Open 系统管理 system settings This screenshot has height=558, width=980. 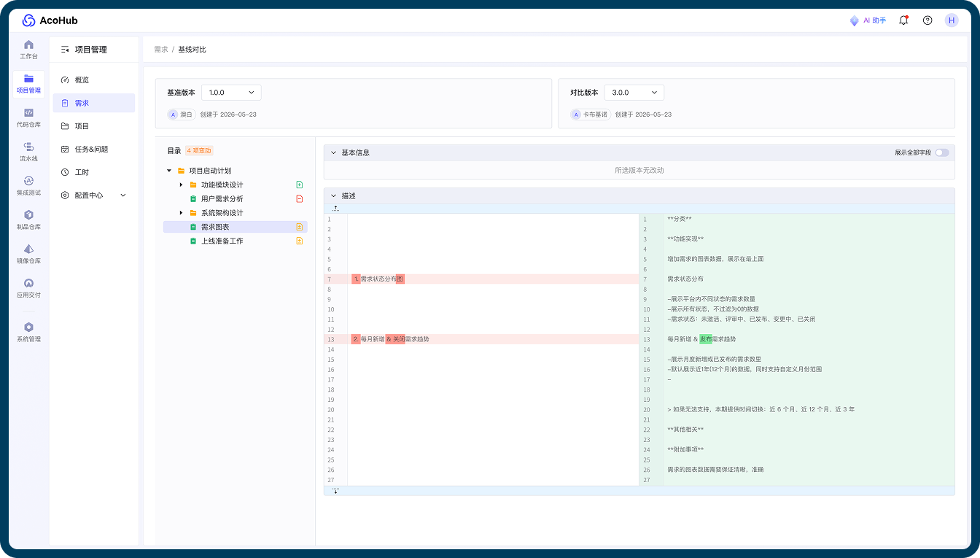pyautogui.click(x=28, y=332)
